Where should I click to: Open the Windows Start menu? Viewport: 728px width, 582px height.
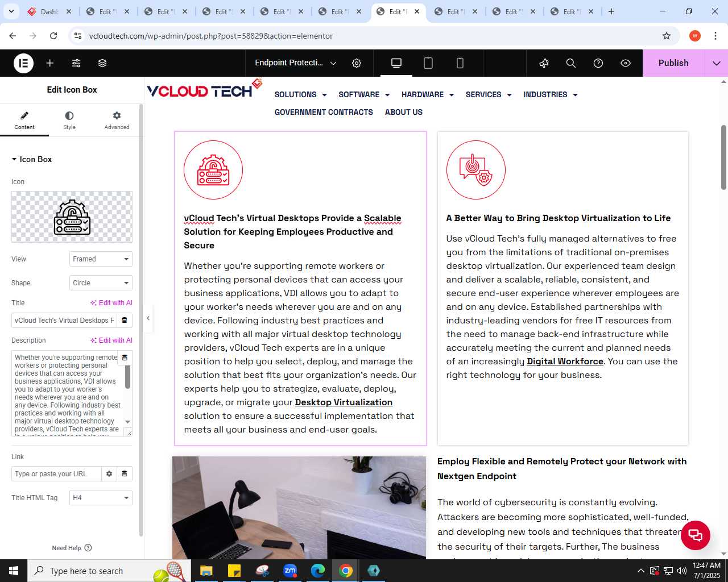14,571
